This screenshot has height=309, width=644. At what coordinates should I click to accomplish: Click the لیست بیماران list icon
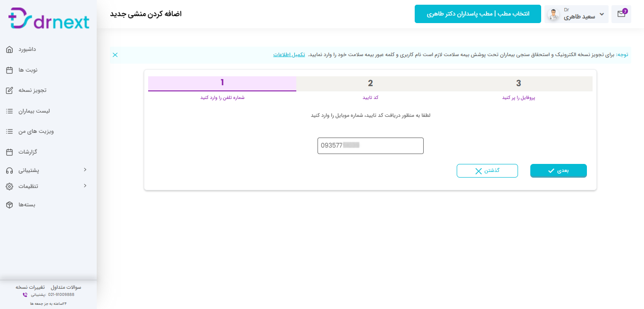tap(9, 111)
